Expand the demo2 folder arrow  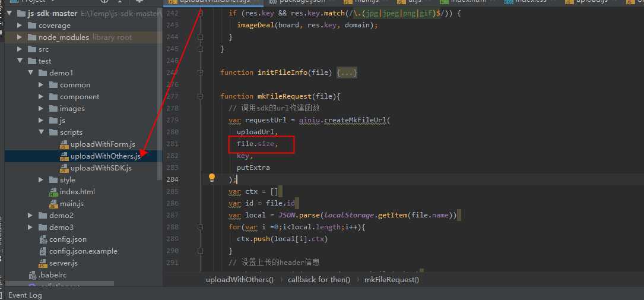pos(30,215)
